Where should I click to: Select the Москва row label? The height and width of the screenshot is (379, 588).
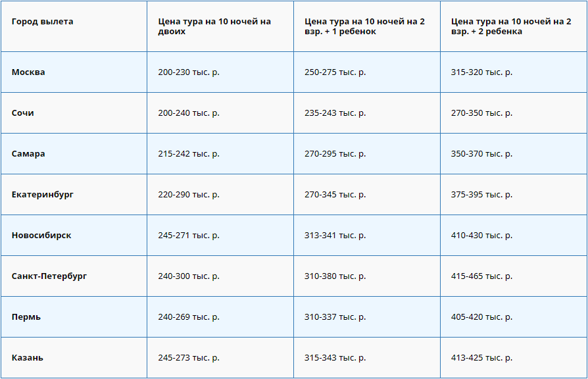[x=28, y=72]
